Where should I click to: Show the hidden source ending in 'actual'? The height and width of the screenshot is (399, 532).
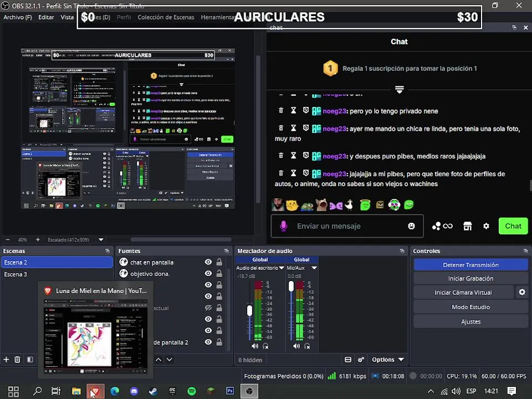click(208, 308)
